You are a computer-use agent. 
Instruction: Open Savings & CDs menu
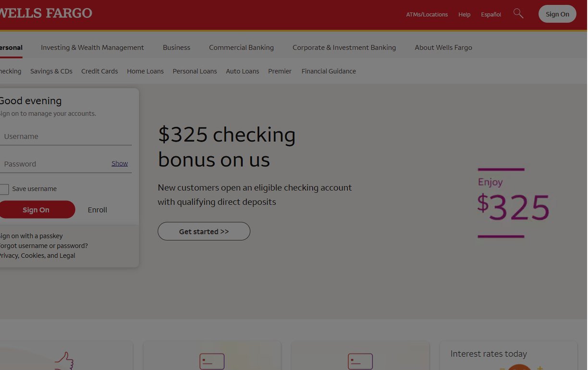point(51,71)
